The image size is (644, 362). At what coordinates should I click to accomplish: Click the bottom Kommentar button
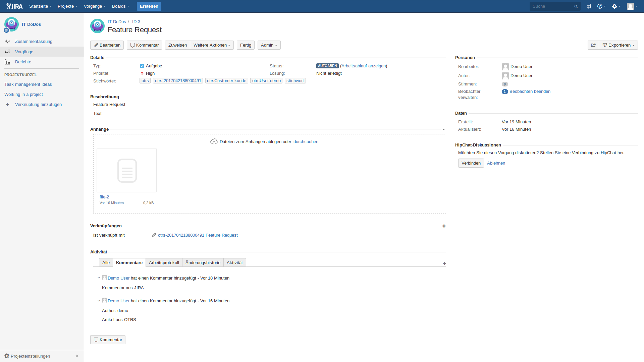(x=108, y=340)
